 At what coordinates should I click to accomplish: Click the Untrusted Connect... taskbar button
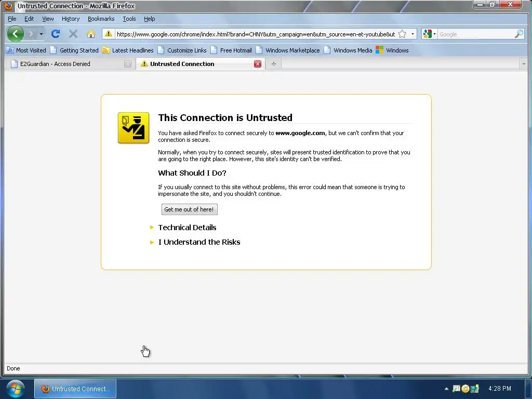point(75,389)
